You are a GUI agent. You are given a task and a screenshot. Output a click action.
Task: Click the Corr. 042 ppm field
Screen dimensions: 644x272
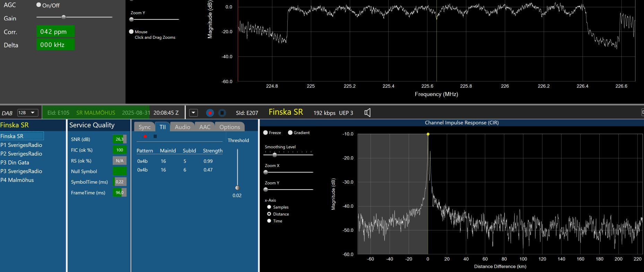click(55, 32)
